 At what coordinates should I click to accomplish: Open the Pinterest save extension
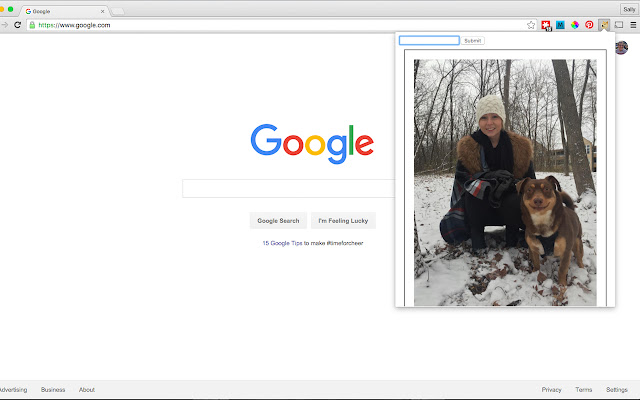pos(589,25)
